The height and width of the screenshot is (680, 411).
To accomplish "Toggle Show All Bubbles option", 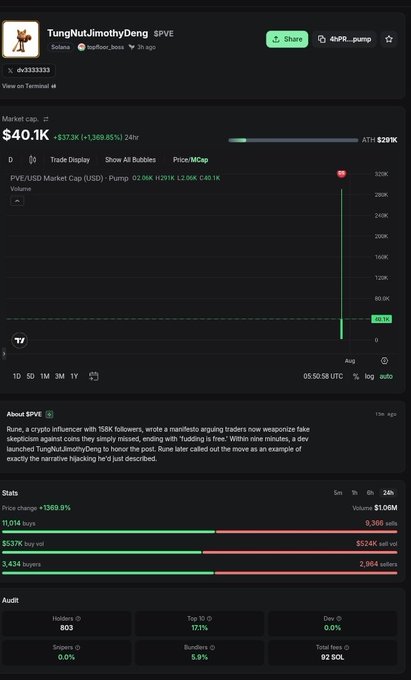I will 130,160.
